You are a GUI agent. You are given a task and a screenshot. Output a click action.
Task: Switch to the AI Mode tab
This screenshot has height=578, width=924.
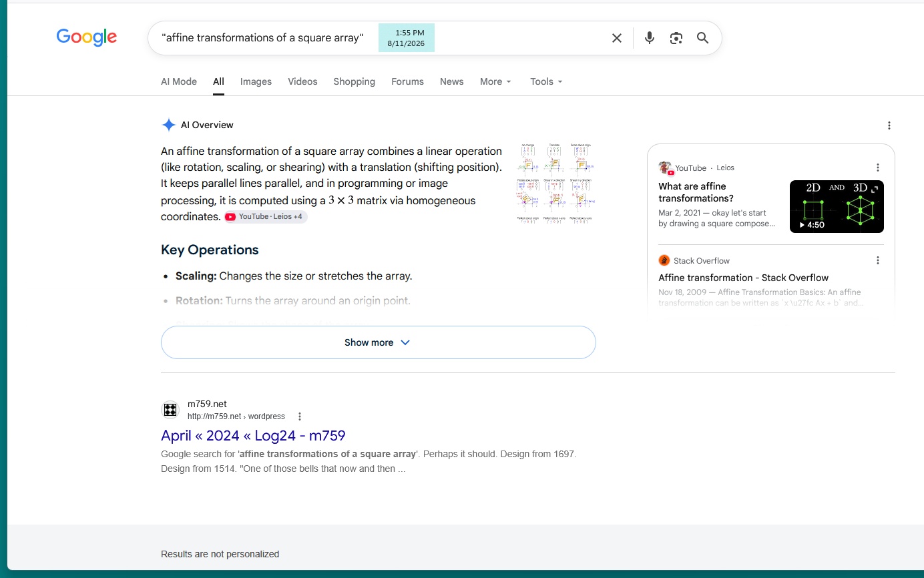coord(179,81)
